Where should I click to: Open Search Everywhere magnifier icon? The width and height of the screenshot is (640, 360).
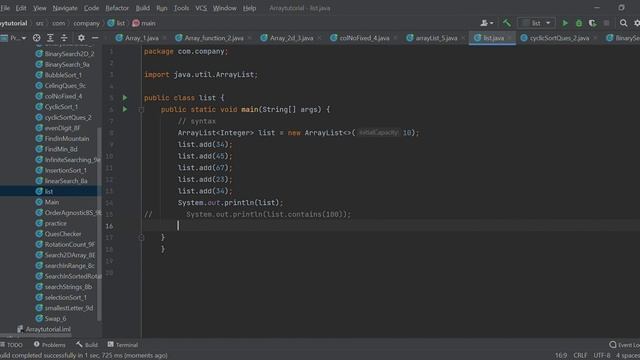(623, 23)
